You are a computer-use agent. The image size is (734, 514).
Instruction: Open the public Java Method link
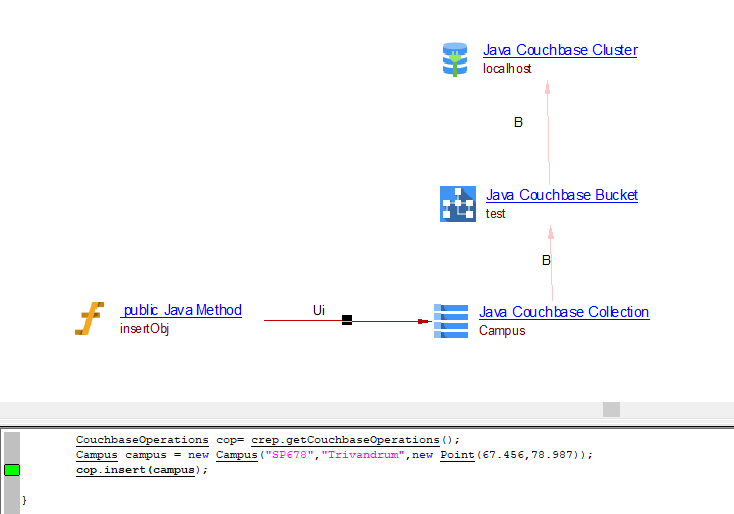coord(181,310)
